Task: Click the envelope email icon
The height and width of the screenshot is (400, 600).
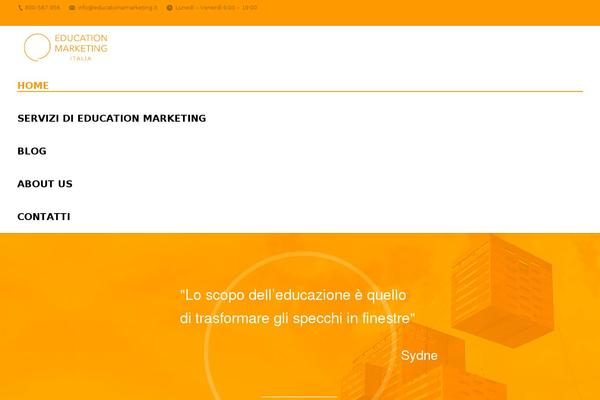Action: (x=72, y=8)
